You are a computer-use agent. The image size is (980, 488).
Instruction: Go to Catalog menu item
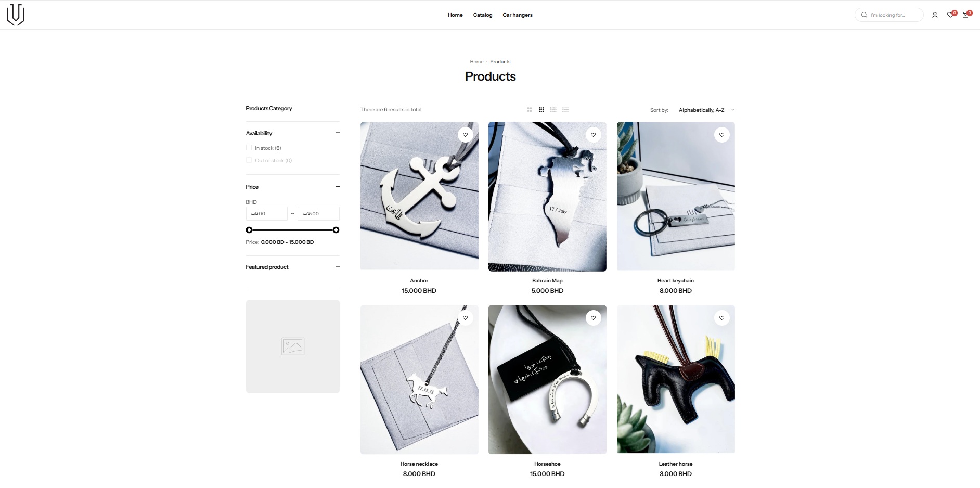(x=483, y=15)
